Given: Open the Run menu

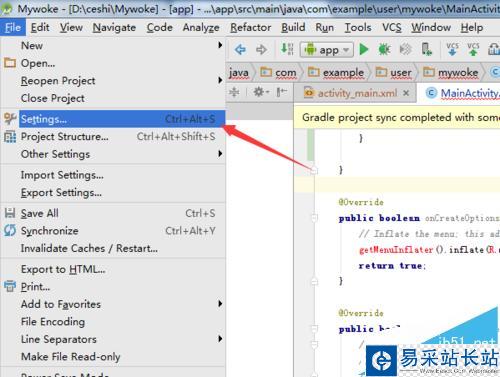Looking at the screenshot, I should coord(325,27).
